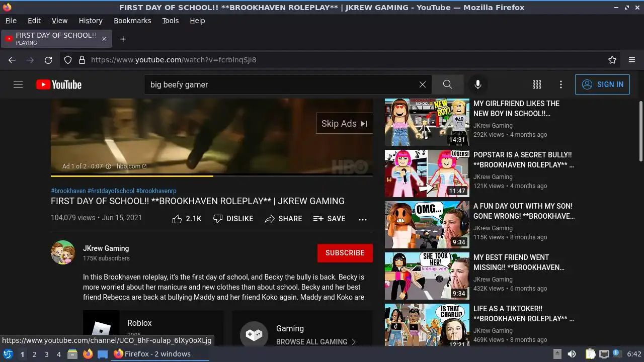
Task: Click the magnifier search button
Action: 447,84
